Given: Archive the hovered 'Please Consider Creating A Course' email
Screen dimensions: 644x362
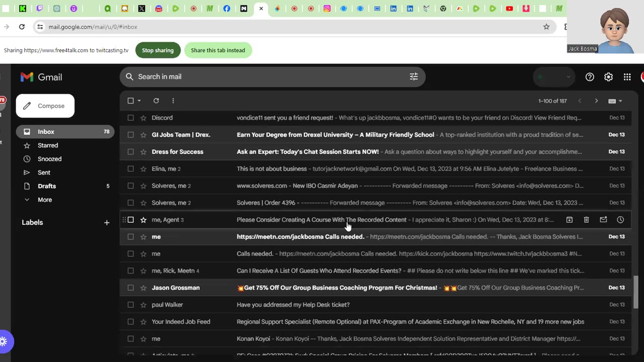Looking at the screenshot, I should coord(569,220).
